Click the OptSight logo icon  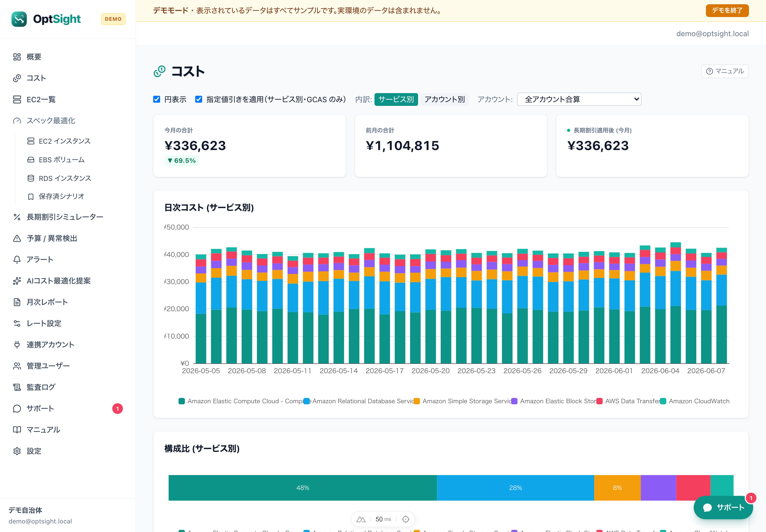[x=19, y=19]
